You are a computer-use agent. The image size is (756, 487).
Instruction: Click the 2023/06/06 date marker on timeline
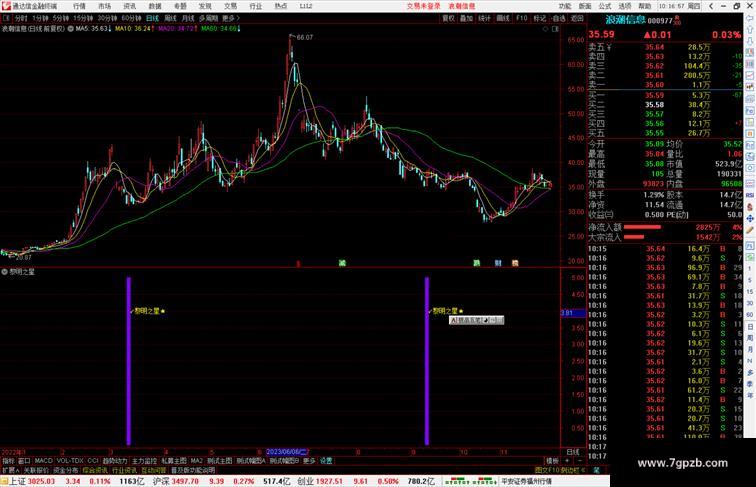coord(287,452)
